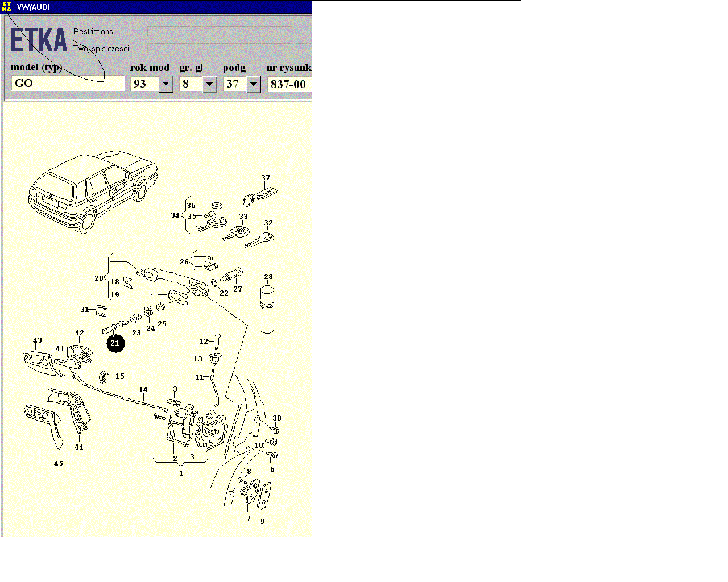This screenshot has width=728, height=582.
Task: Select part number 37 key fob
Action: [266, 178]
